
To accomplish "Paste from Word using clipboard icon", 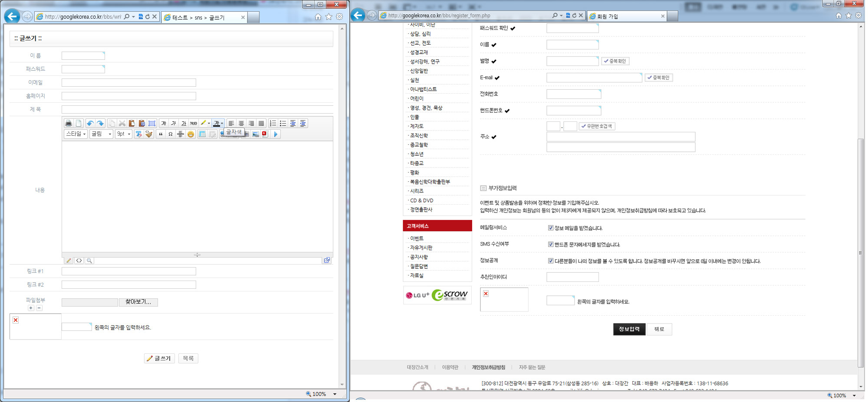I will (x=142, y=124).
